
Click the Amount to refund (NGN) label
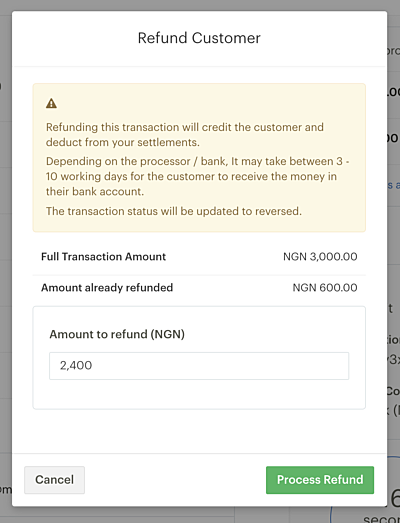pos(117,334)
